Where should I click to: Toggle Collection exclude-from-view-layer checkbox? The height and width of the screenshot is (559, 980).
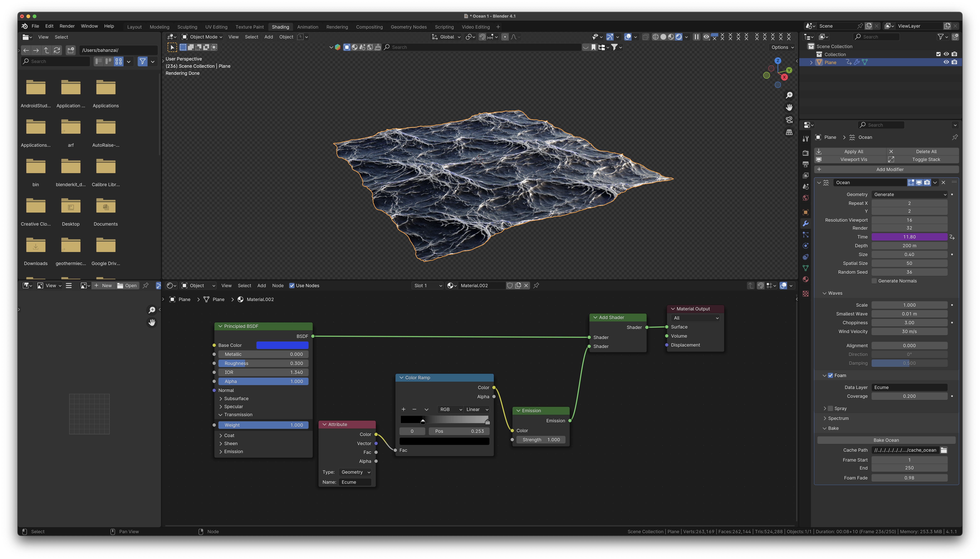(938, 54)
